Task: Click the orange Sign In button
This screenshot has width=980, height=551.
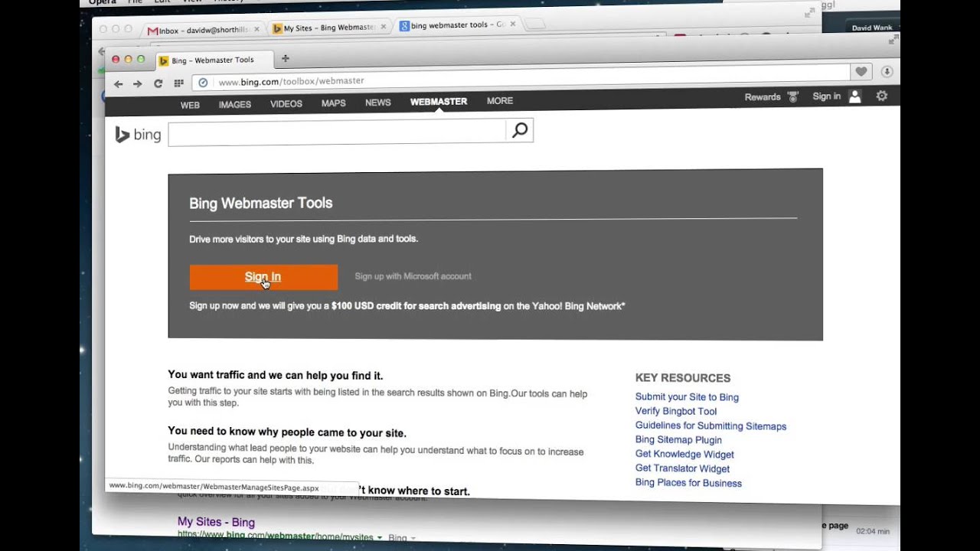Action: 263,277
